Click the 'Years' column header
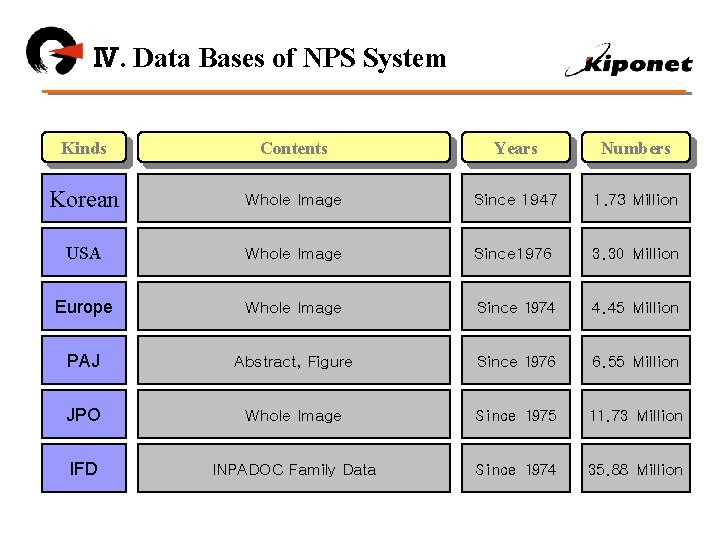The height and width of the screenshot is (540, 720). 516,147
